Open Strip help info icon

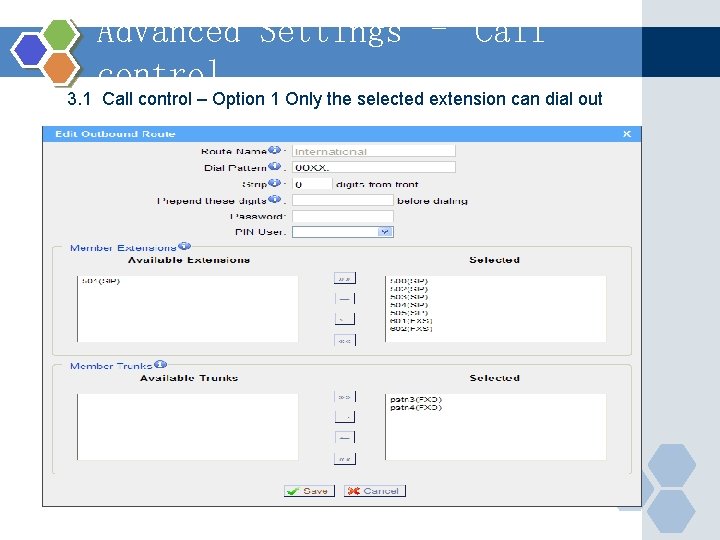click(274, 183)
